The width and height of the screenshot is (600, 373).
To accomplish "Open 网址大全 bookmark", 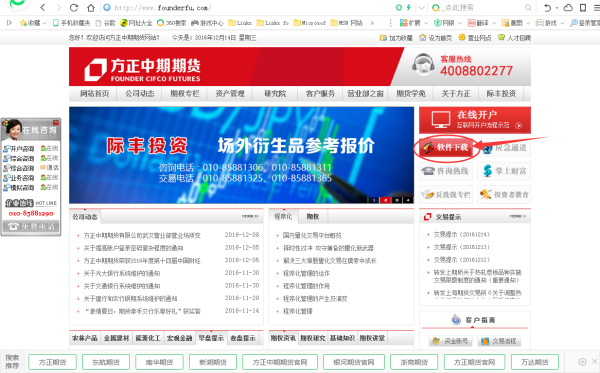I will click(x=136, y=23).
